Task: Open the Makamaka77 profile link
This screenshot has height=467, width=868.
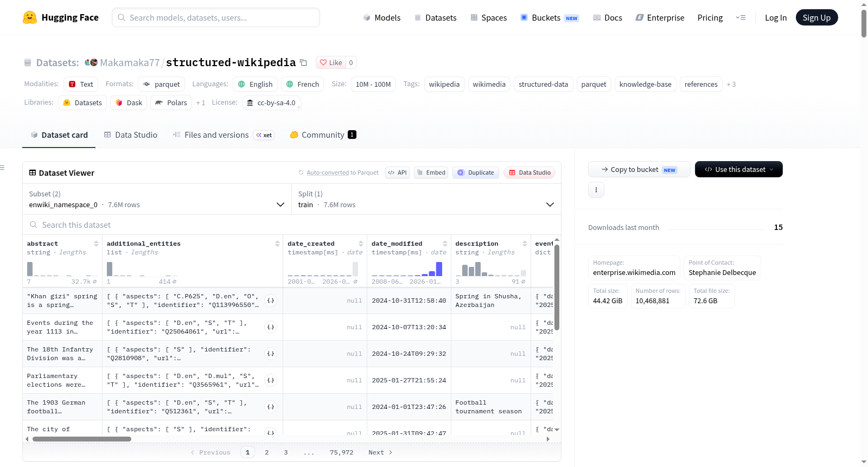Action: coord(130,62)
